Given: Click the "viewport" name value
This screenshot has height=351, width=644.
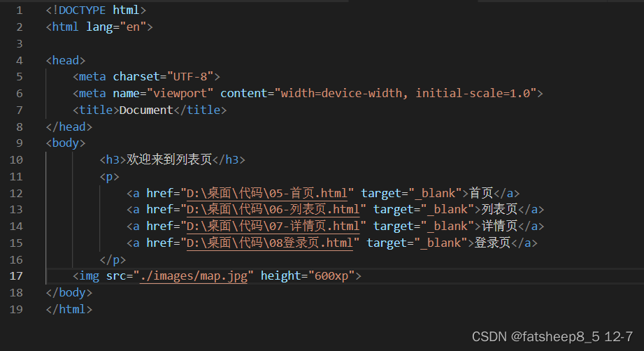Looking at the screenshot, I should point(180,93).
